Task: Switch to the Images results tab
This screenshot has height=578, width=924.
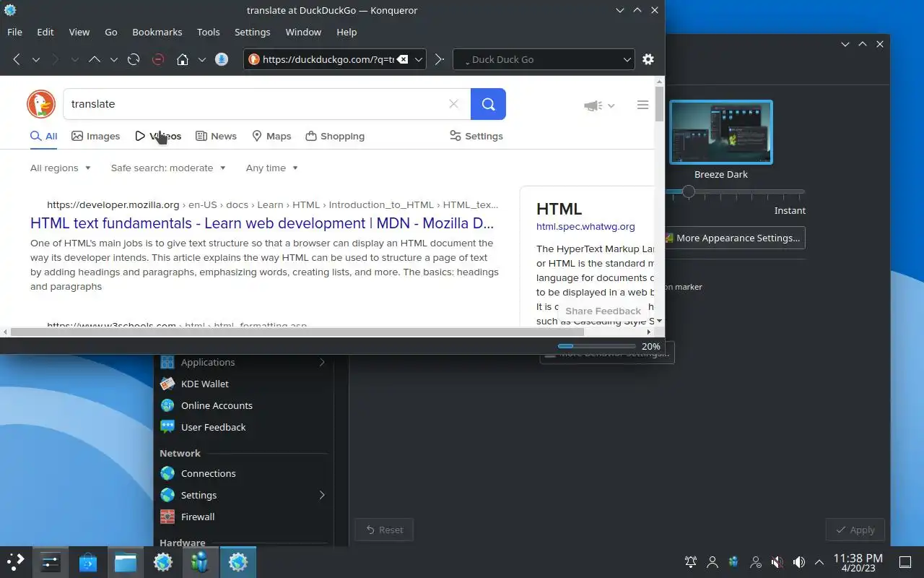Action: [x=96, y=136]
